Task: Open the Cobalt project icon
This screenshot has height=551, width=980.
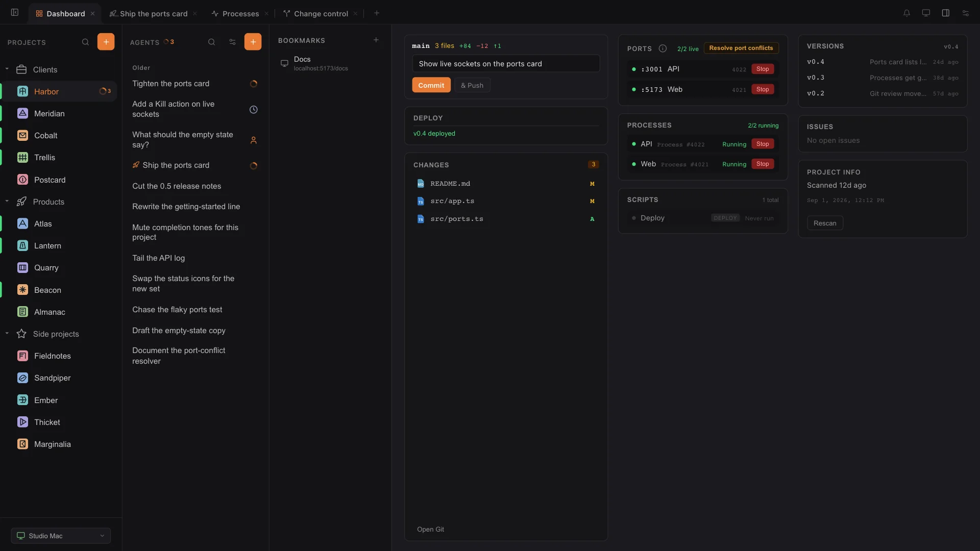Action: click(22, 135)
